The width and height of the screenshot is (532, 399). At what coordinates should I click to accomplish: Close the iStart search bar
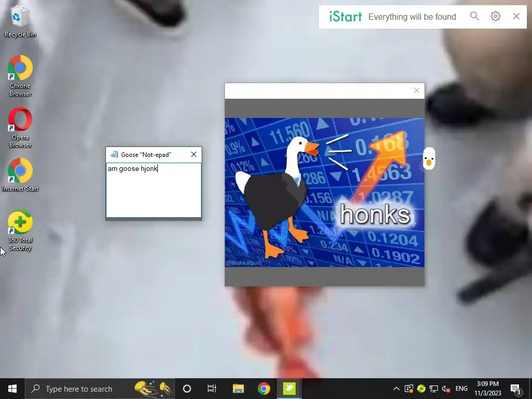click(516, 16)
